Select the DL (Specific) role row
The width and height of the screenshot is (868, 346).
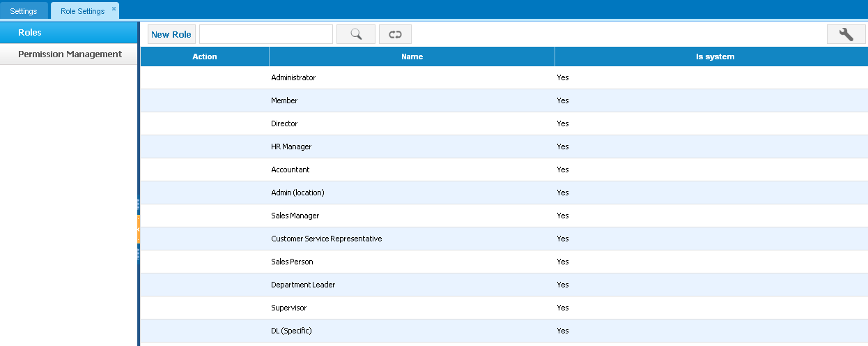[504, 331]
